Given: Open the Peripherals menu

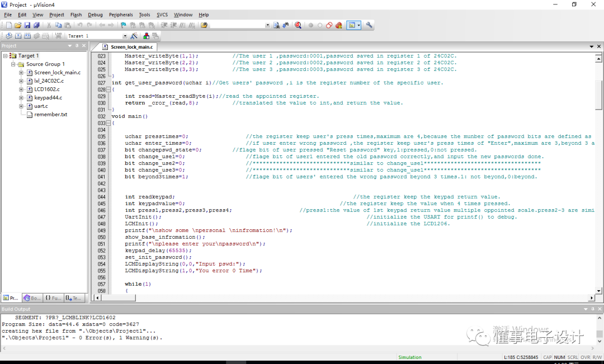Looking at the screenshot, I should point(121,15).
